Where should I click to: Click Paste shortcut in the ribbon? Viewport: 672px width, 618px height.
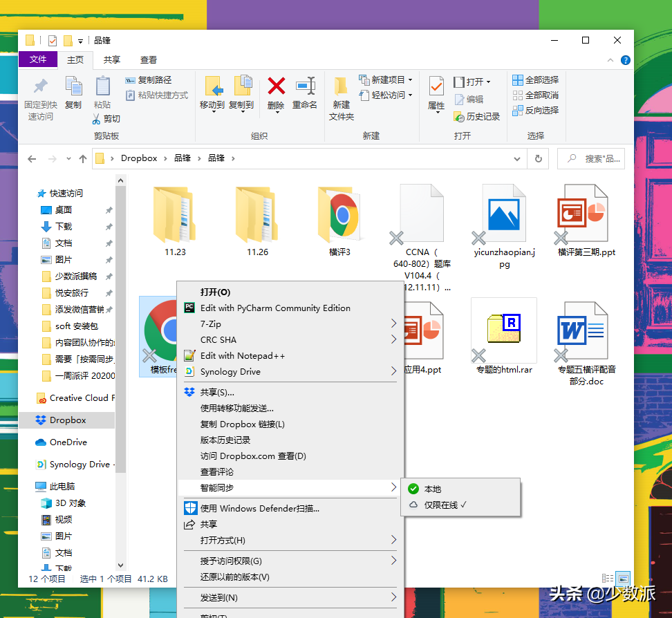point(156,95)
